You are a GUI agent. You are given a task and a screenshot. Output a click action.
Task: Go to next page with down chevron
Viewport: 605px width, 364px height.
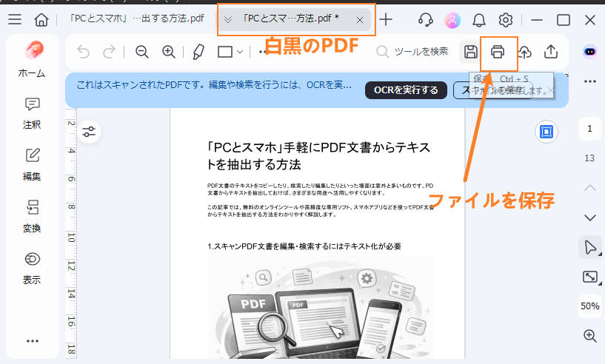pyautogui.click(x=590, y=218)
